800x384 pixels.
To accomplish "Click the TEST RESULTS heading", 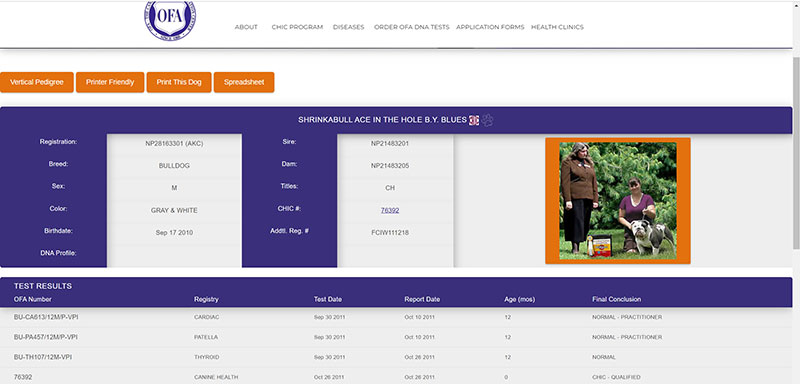I will pos(43,286).
